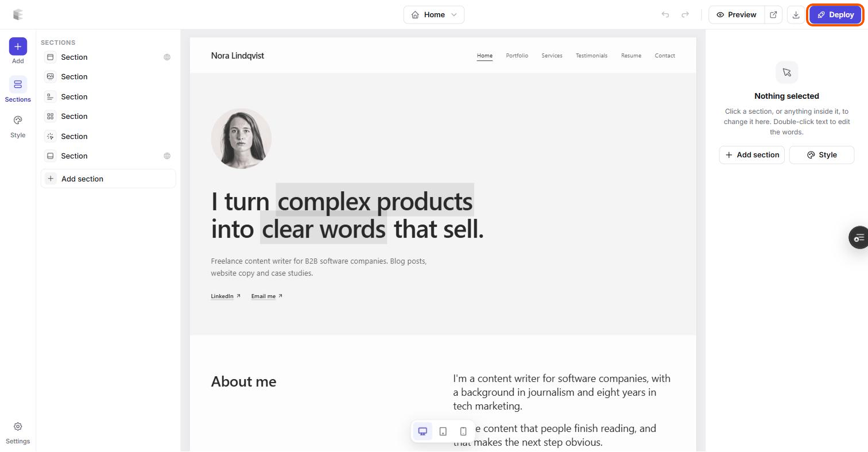Click Services in the site navigation
Viewport: 868px width, 452px height.
(x=552, y=56)
